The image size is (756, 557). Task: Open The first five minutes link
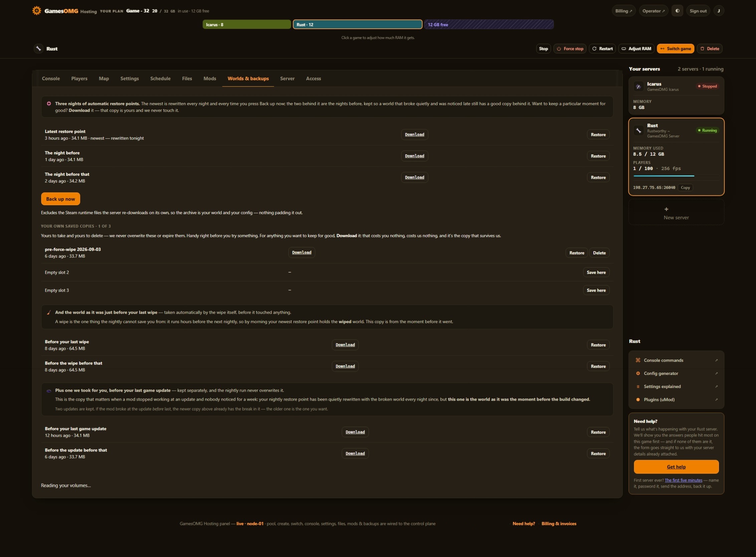click(x=683, y=480)
